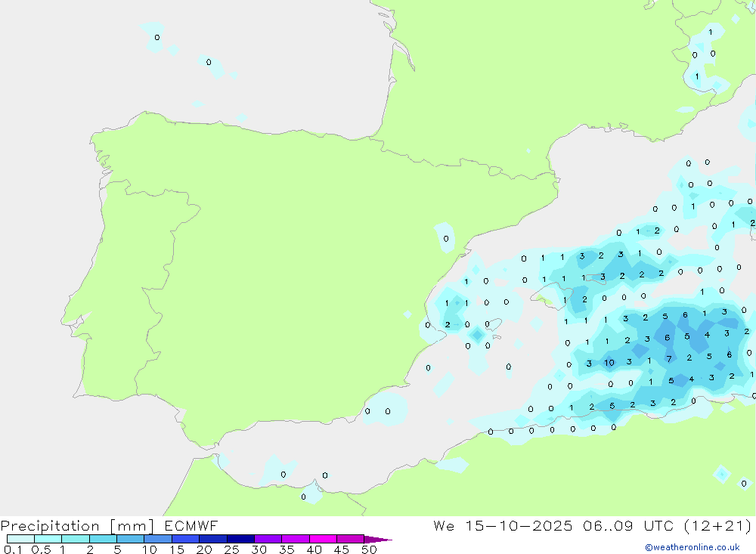Click the 5–10 mm legend color box
Screen dimensions: 756x554
tap(130, 539)
